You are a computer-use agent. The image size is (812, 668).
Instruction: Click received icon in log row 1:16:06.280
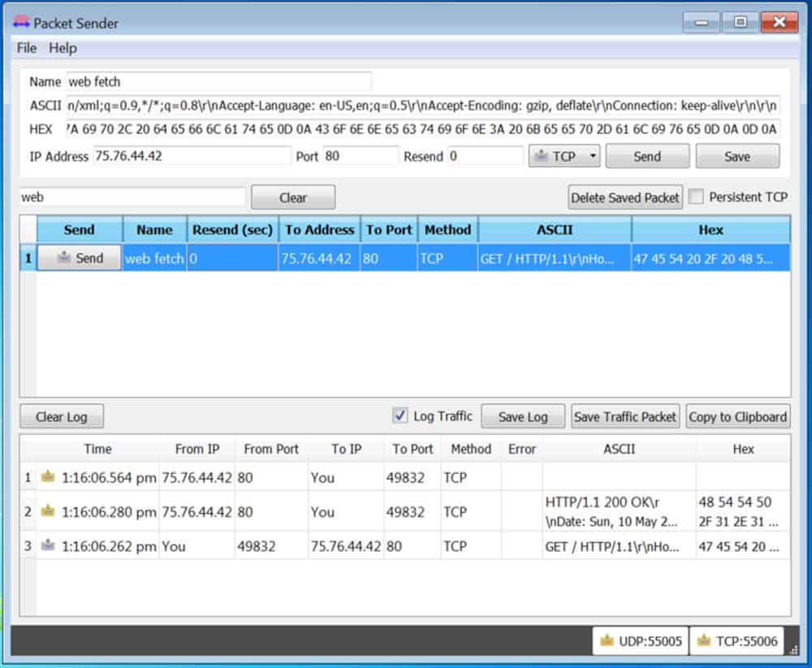click(48, 511)
